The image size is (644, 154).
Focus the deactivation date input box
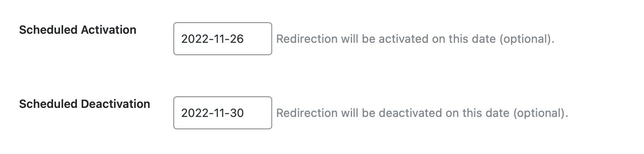tap(223, 113)
